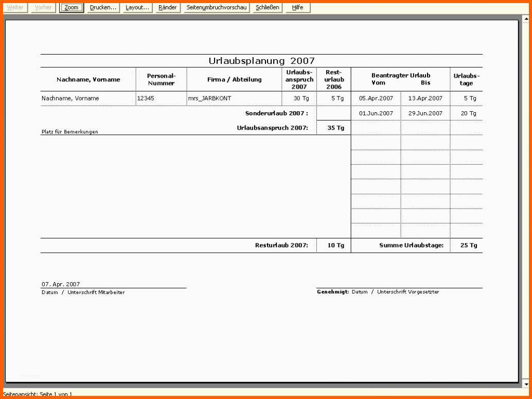The width and height of the screenshot is (532, 399).
Task: Click the date 07. Apr. 2007
Action: (61, 284)
